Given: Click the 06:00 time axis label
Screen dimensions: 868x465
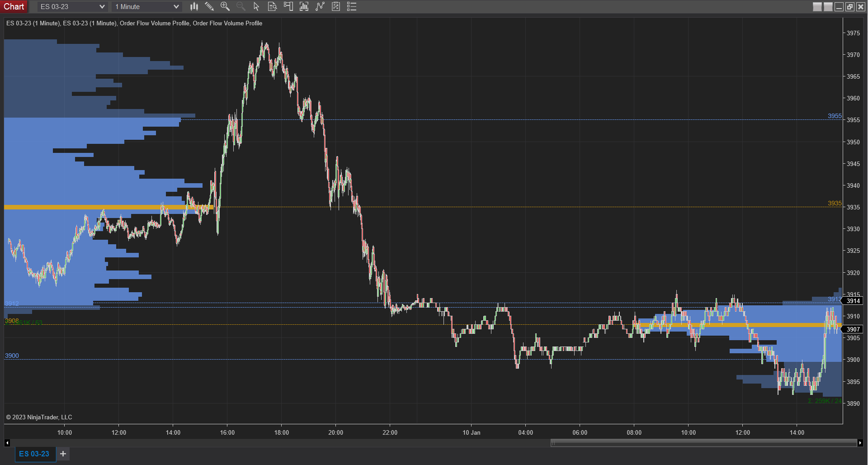Looking at the screenshot, I should tap(580, 432).
